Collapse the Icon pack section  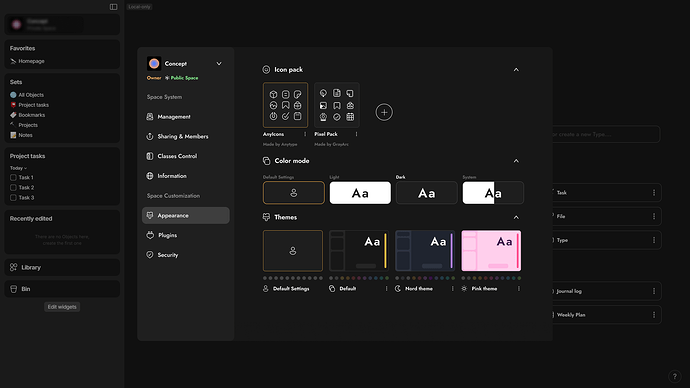point(516,70)
